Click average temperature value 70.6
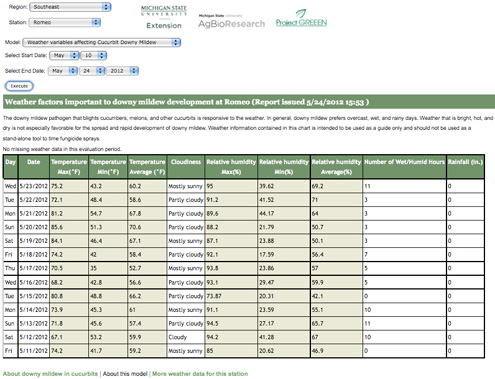This screenshot has width=495, height=379. pos(147,227)
